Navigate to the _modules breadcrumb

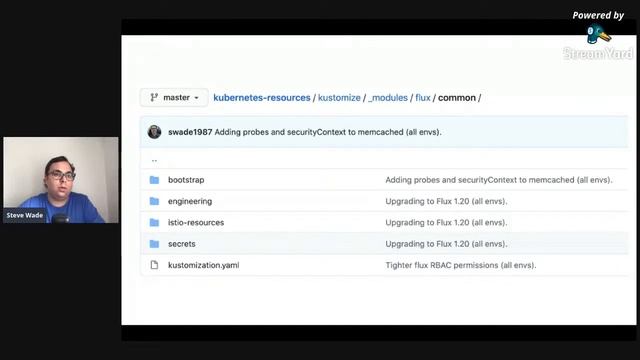pos(388,98)
